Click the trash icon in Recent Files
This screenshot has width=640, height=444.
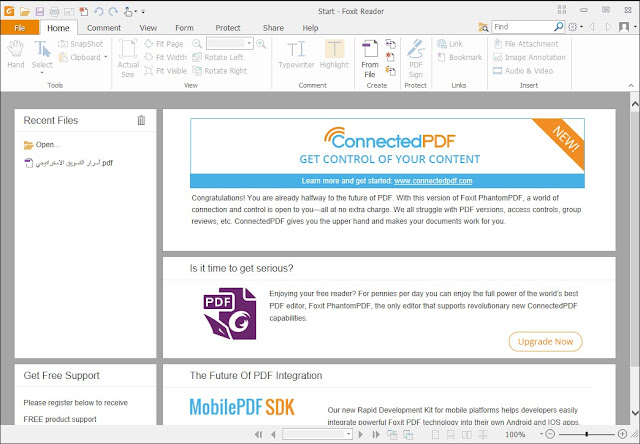[141, 120]
